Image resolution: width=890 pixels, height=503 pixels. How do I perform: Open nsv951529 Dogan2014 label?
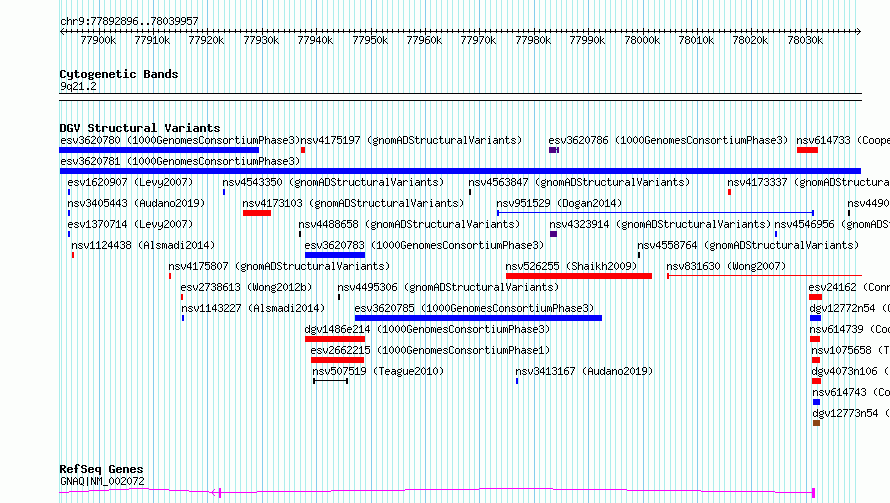tap(559, 203)
